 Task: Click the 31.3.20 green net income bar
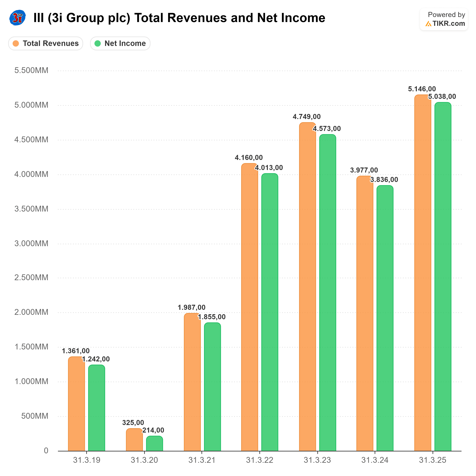(x=154, y=443)
